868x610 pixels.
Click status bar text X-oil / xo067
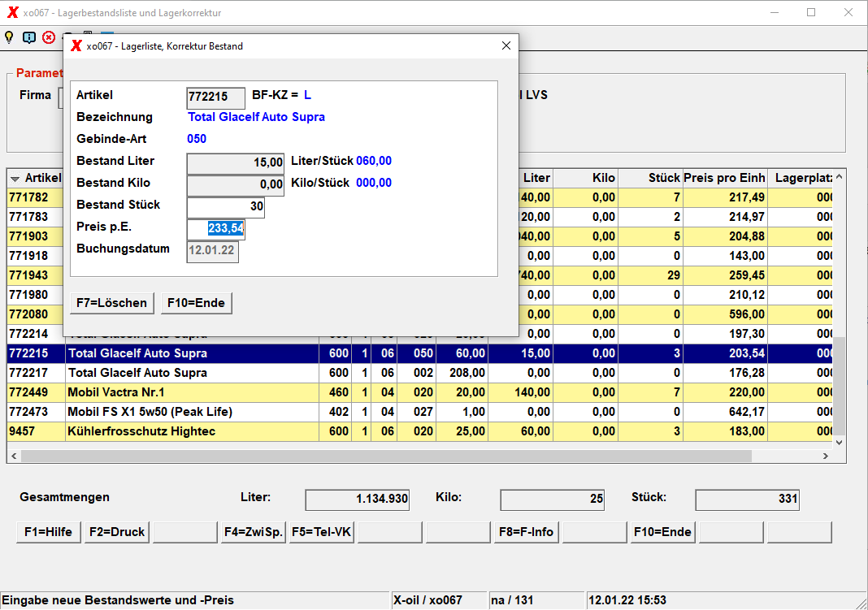[427, 600]
